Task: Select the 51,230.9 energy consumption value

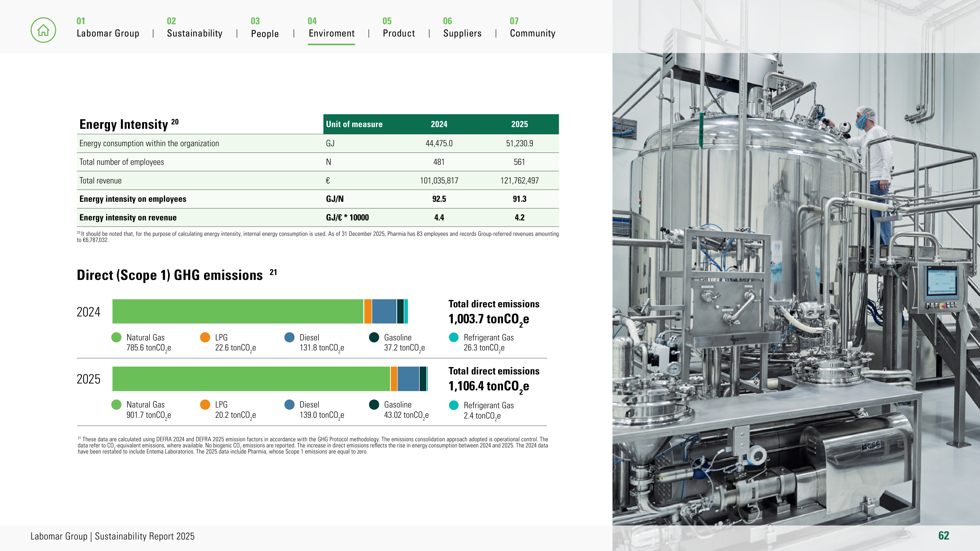Action: [519, 143]
